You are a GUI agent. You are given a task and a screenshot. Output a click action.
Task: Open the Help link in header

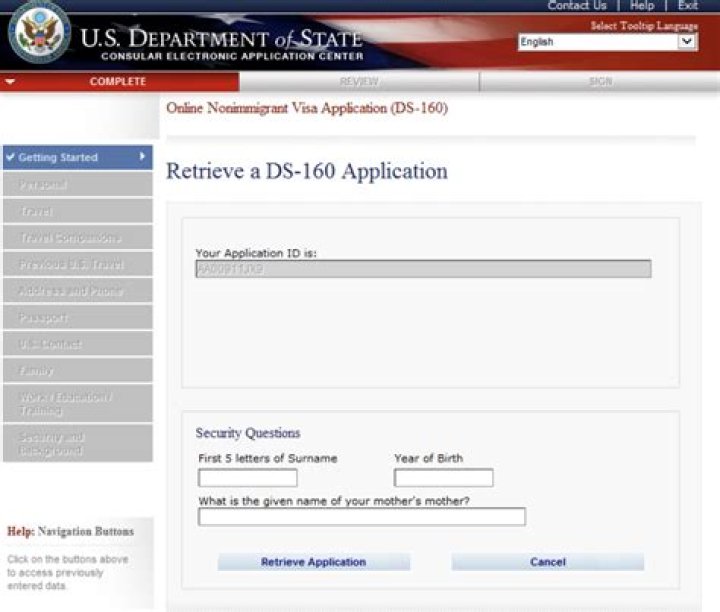(642, 6)
